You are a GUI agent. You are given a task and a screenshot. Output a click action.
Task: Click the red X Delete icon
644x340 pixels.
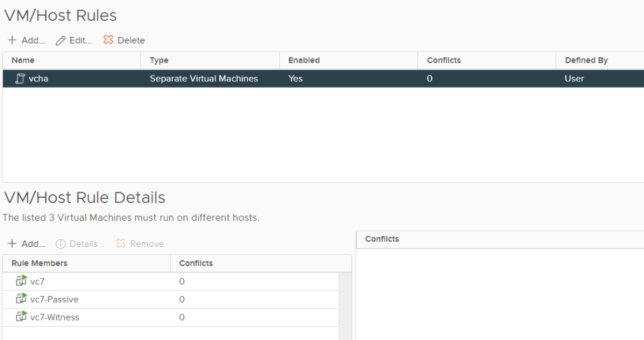pyautogui.click(x=108, y=40)
